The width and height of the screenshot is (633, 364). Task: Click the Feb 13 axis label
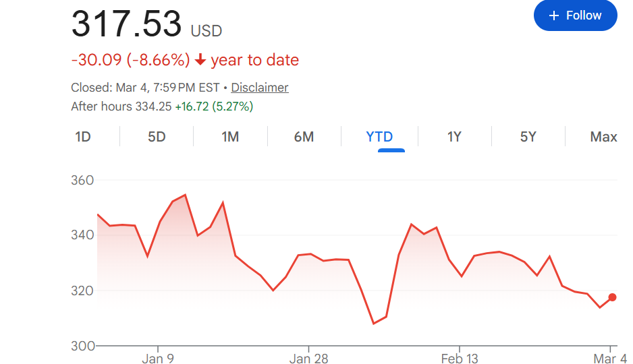tap(459, 359)
